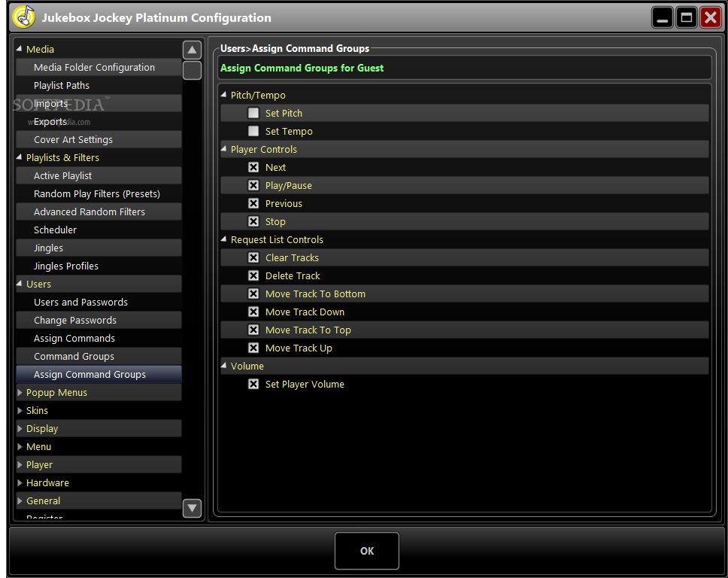This screenshot has width=728, height=578.
Task: Open the Jingles Profiles page
Action: pos(99,266)
